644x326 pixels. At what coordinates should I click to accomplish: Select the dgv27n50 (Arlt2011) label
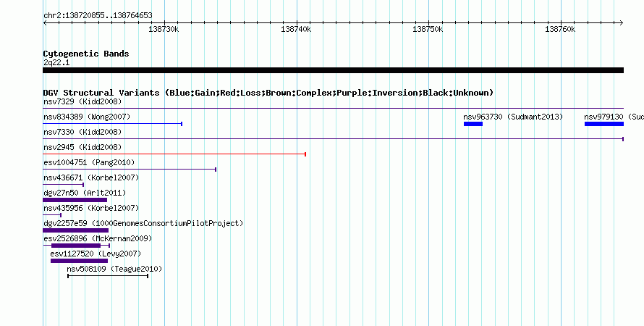click(85, 193)
